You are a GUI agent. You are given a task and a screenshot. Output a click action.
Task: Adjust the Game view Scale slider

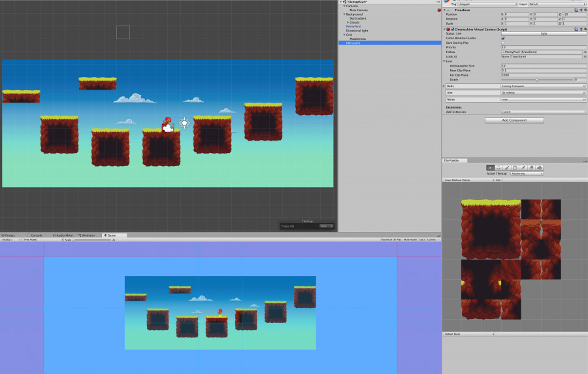tap(92, 240)
